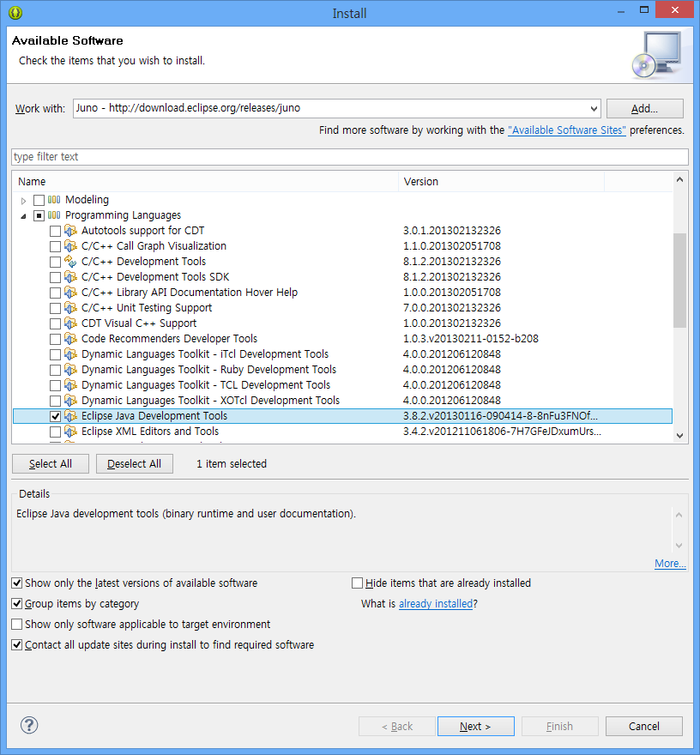The image size is (700, 755).
Task: Sort by the Version column header
Action: tap(501, 182)
